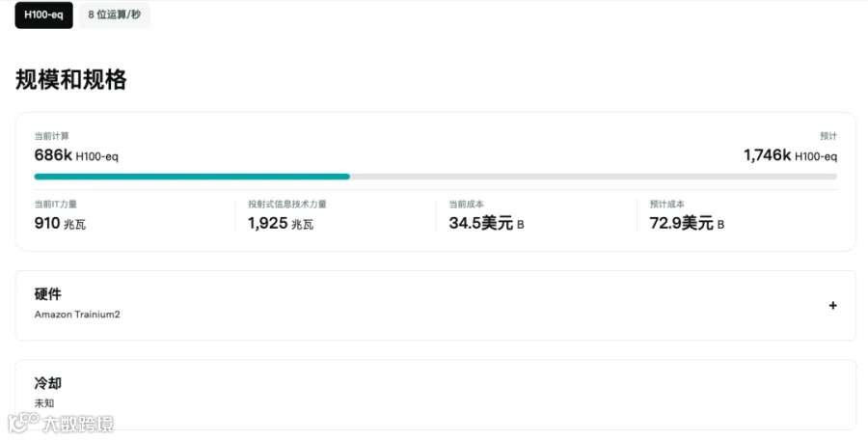Open the 冷却 card
This screenshot has height=440, width=868.
[436, 395]
